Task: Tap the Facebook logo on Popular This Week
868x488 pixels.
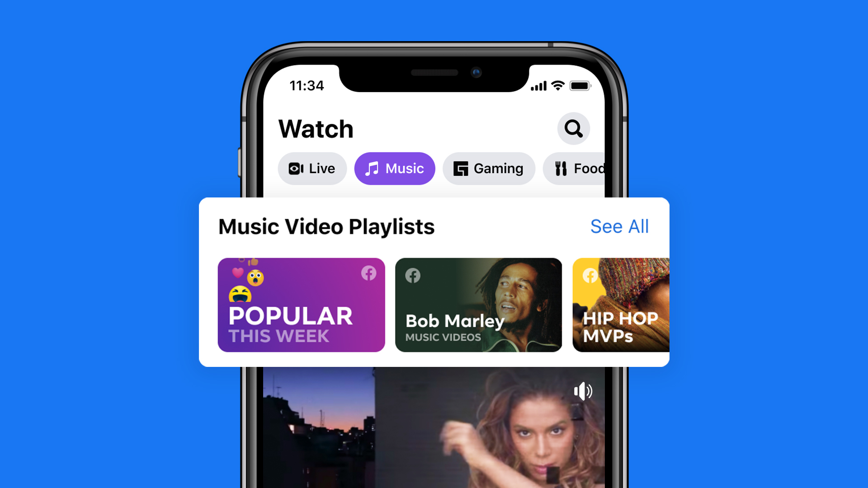Action: (x=369, y=273)
